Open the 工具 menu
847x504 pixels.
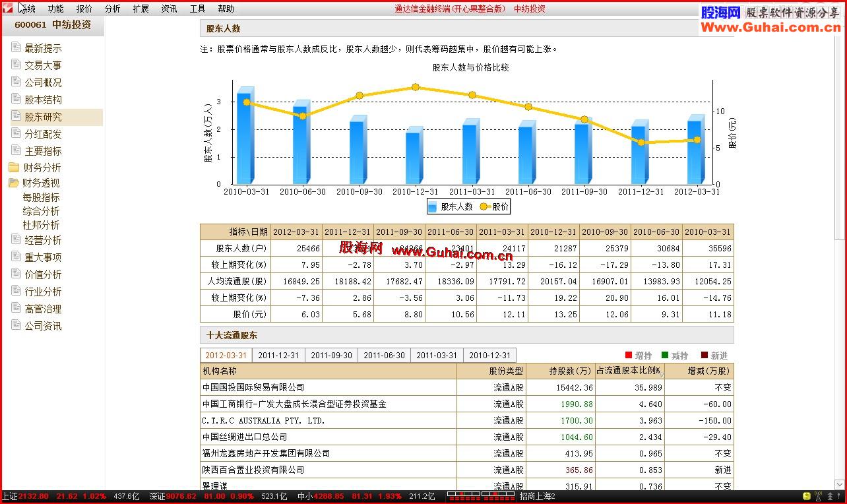[x=197, y=9]
